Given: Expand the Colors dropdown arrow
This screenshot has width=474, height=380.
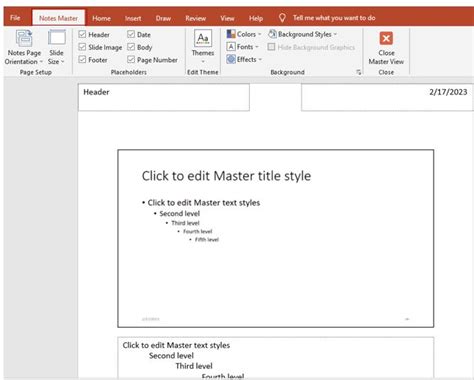Looking at the screenshot, I should [x=259, y=34].
